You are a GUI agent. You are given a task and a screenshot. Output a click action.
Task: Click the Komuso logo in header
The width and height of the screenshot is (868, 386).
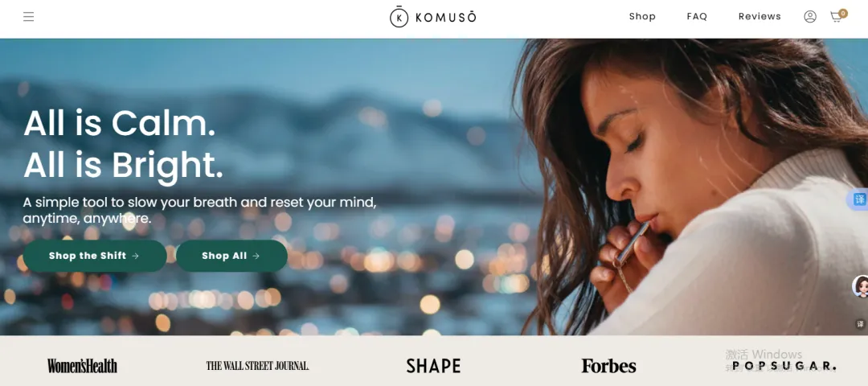433,17
